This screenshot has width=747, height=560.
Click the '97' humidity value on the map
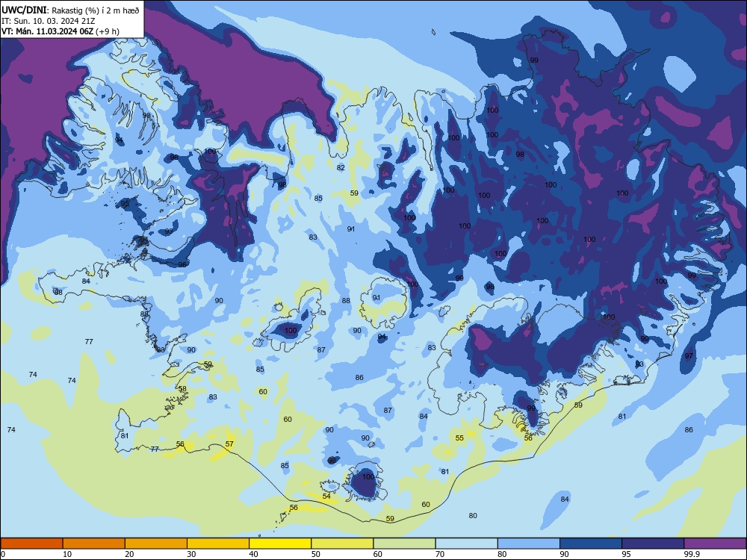(689, 356)
